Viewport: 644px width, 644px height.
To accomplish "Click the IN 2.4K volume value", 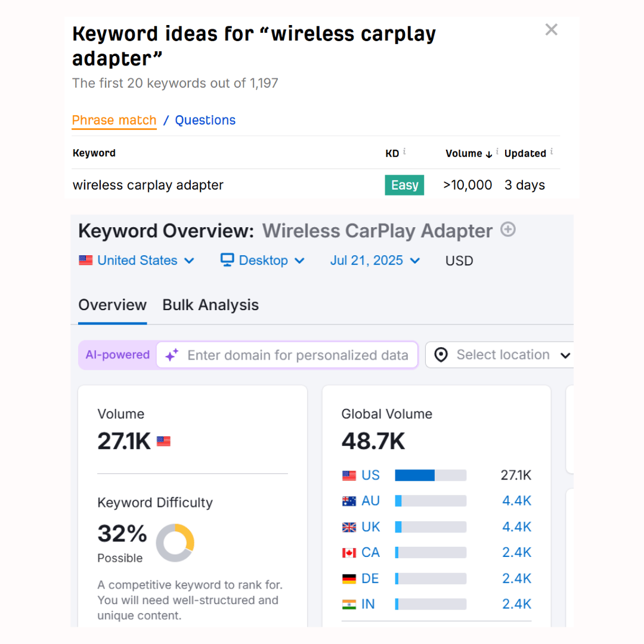I will pos(516,604).
